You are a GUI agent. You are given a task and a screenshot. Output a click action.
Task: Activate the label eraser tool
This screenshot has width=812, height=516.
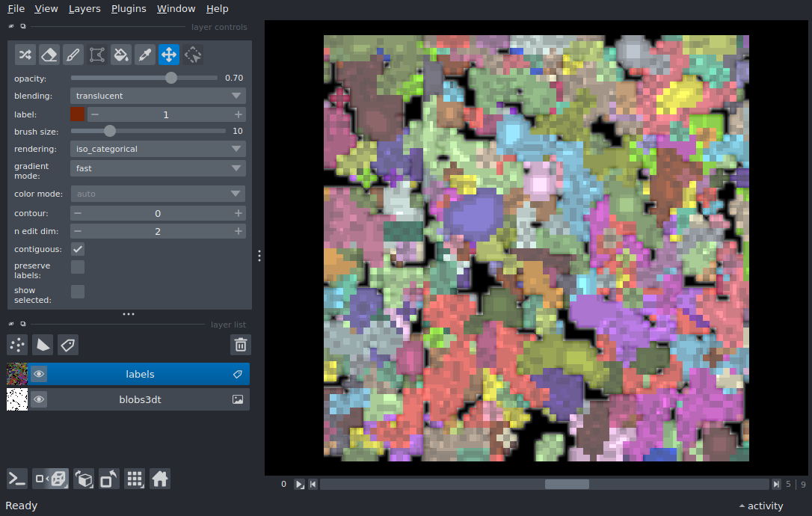pyautogui.click(x=49, y=55)
